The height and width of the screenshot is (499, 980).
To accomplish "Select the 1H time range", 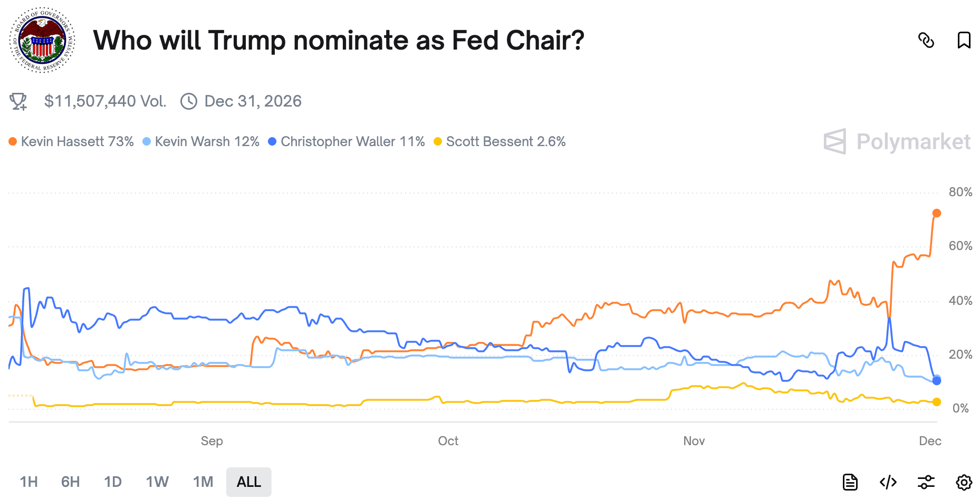I will [x=29, y=482].
